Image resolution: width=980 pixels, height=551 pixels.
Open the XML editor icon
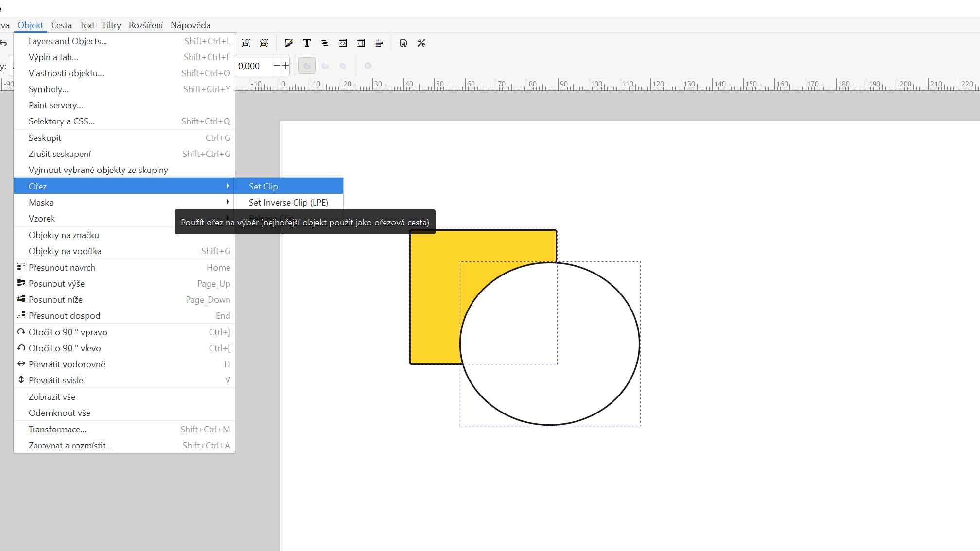click(343, 43)
